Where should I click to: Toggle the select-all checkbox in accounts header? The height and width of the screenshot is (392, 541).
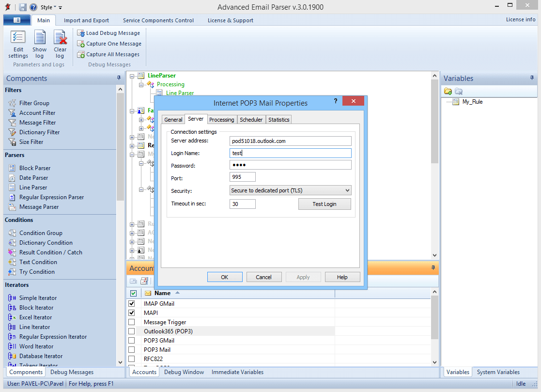click(x=134, y=293)
